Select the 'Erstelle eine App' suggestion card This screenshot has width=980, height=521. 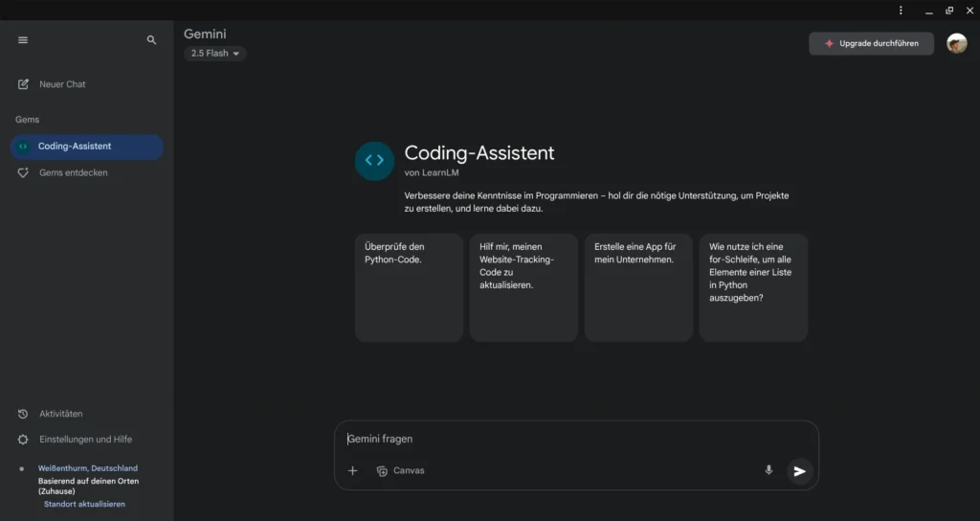[x=638, y=287]
